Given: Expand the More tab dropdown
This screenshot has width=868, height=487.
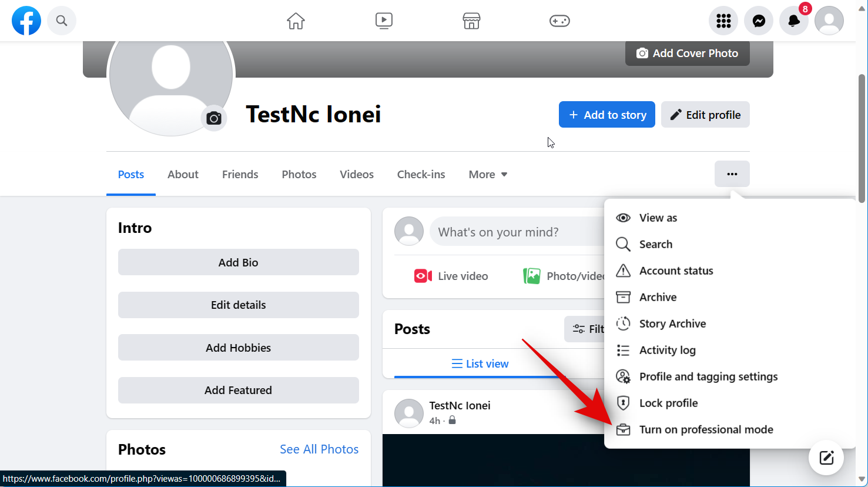Looking at the screenshot, I should point(488,175).
